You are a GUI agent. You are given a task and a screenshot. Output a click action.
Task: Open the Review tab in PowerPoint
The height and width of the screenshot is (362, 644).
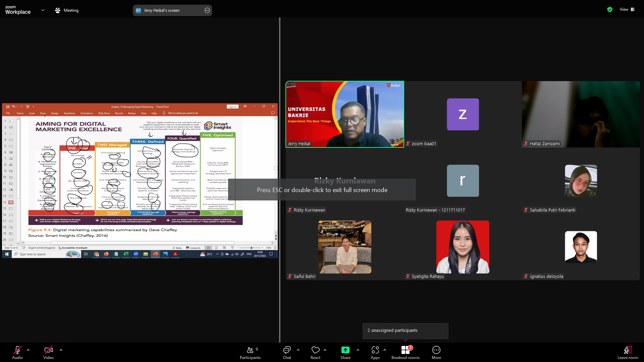(x=132, y=113)
